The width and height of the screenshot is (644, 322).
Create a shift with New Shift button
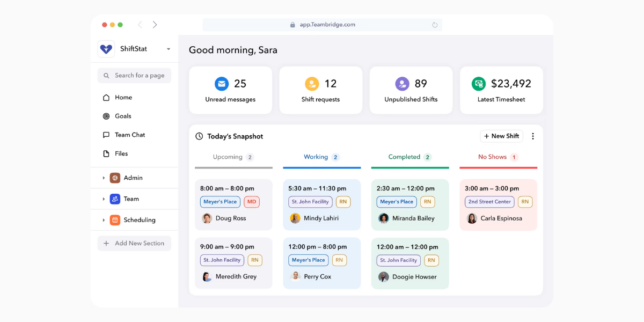501,136
